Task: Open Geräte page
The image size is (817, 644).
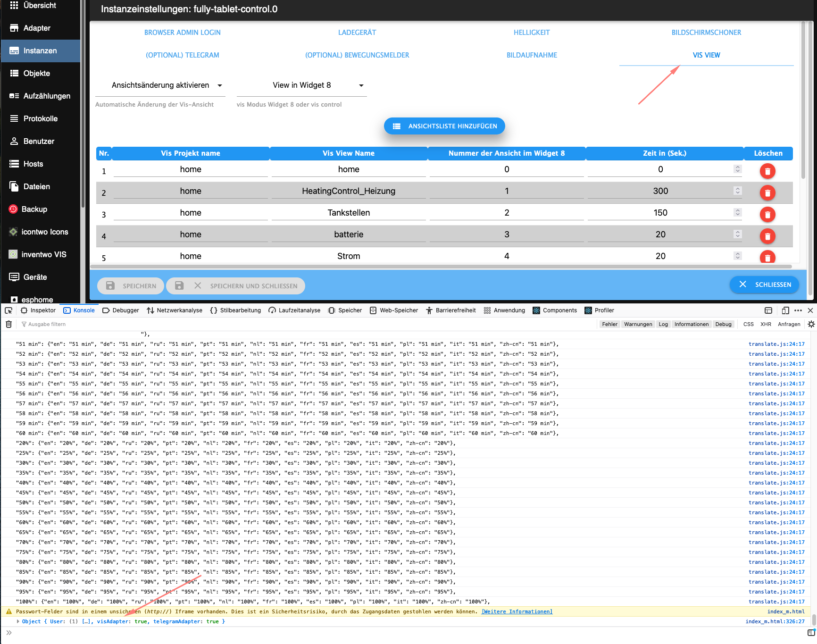Action: [40, 277]
